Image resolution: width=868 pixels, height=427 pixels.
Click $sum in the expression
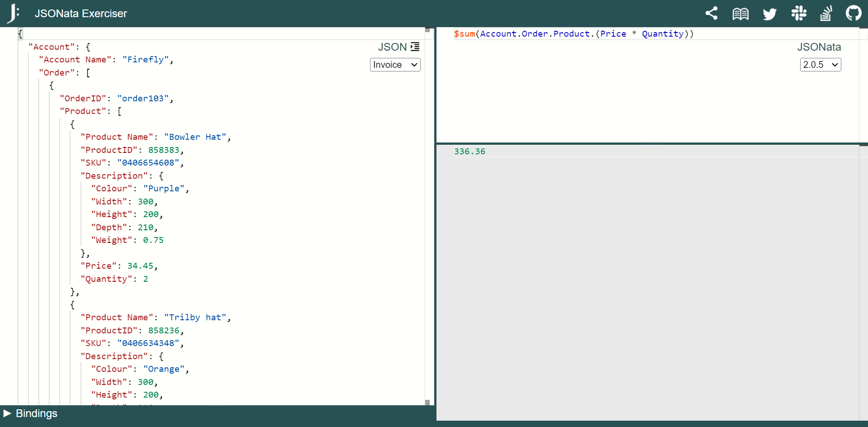pos(465,34)
